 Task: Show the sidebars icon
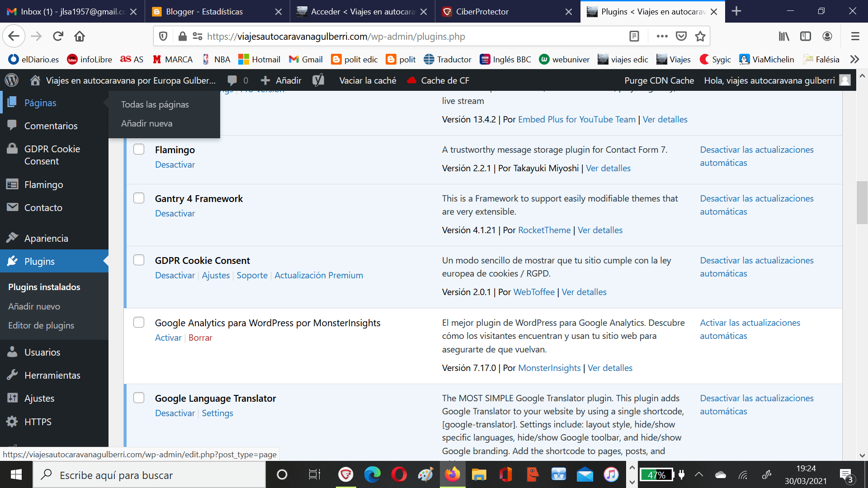[x=806, y=36]
